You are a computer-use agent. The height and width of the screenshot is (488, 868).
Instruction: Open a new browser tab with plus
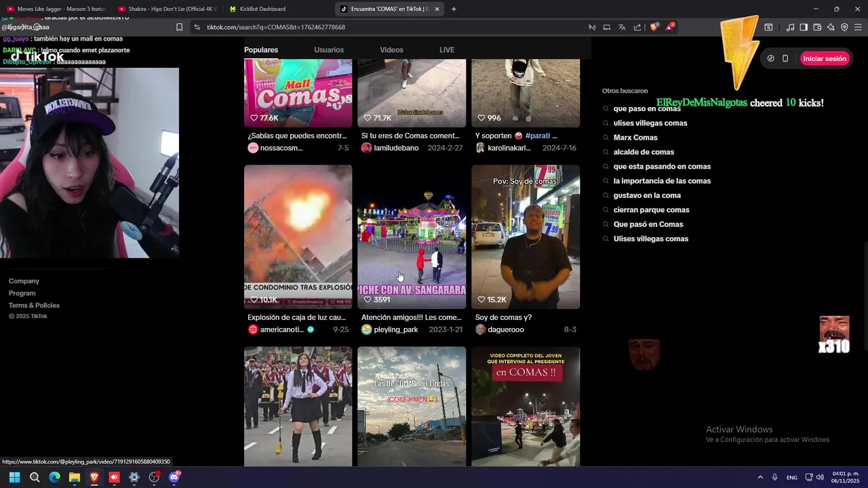coord(454,9)
